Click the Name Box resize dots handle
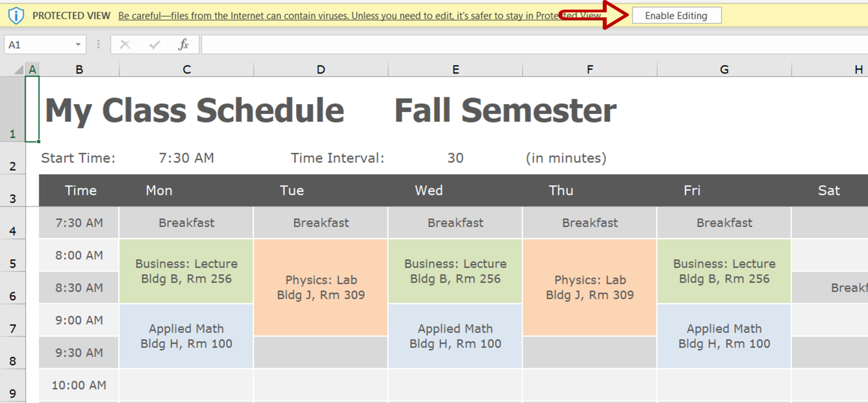This screenshot has height=403, width=868. 97,44
